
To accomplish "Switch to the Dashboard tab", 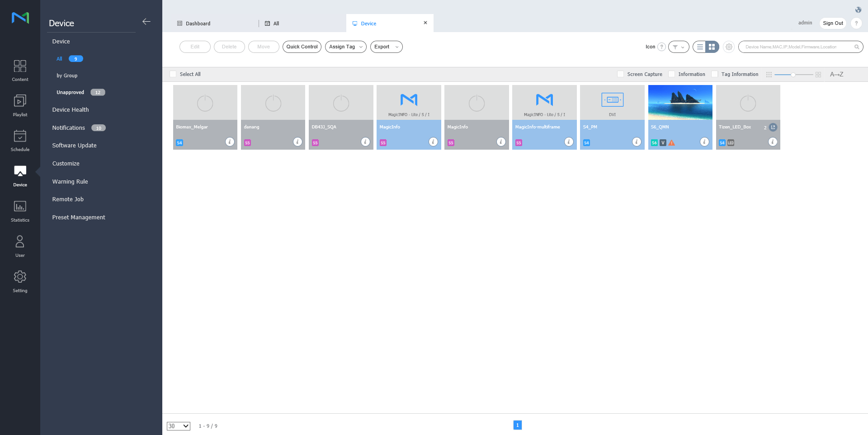I will tap(198, 24).
